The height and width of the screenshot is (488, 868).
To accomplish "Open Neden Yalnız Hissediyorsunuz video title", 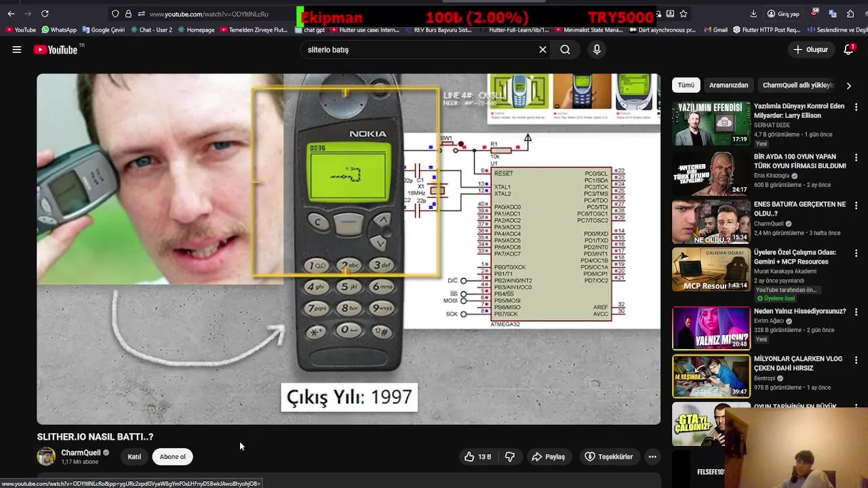I will [800, 311].
